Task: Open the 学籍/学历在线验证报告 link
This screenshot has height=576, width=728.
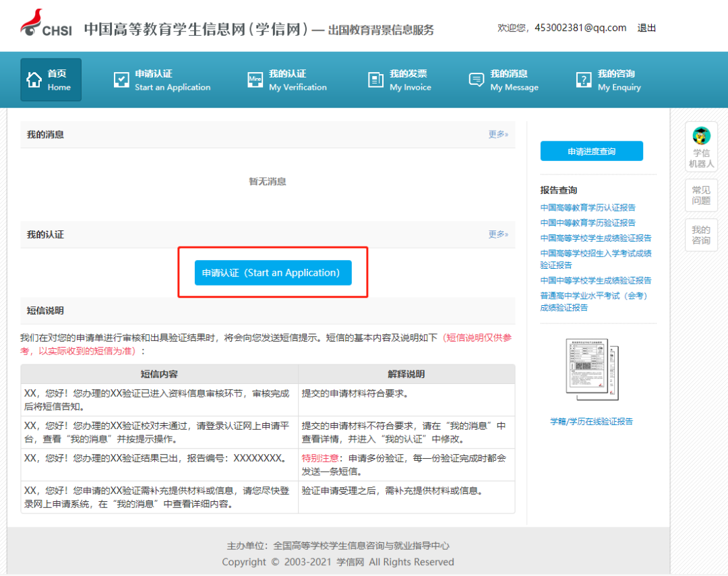Action: click(590, 421)
